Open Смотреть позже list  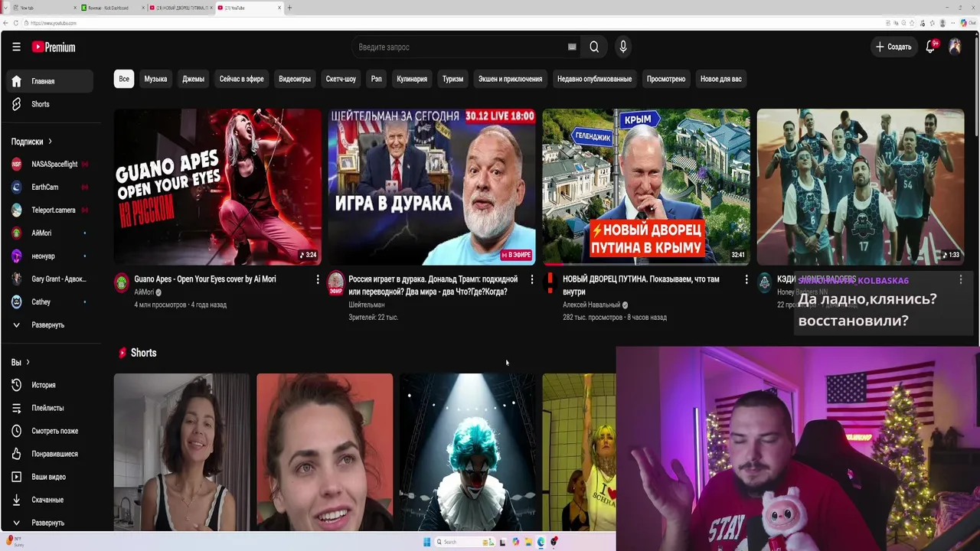(51, 431)
